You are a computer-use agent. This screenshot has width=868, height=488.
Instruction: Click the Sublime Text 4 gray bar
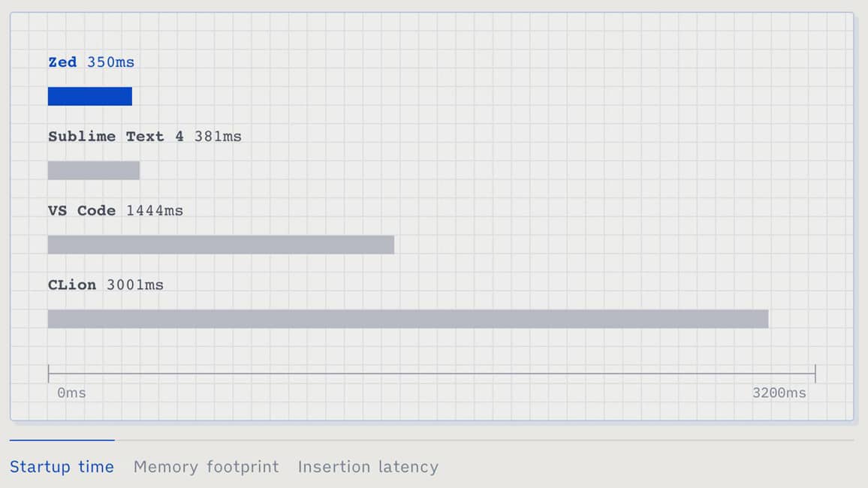94,170
